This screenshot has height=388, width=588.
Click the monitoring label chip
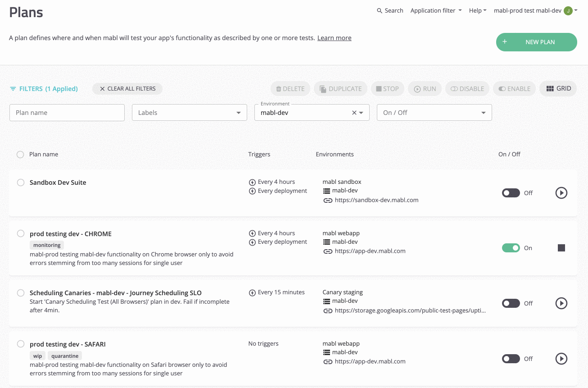[47, 245]
